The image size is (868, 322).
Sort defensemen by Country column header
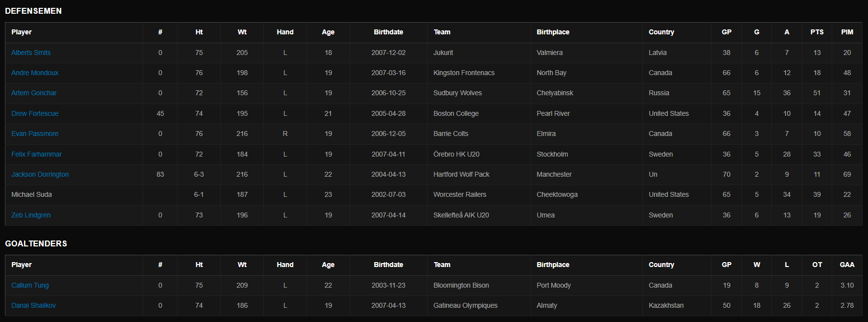pos(661,32)
